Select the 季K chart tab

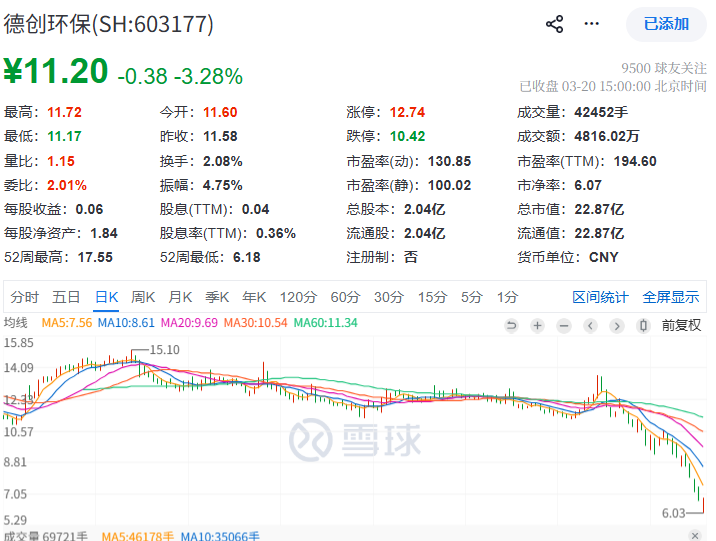click(217, 297)
